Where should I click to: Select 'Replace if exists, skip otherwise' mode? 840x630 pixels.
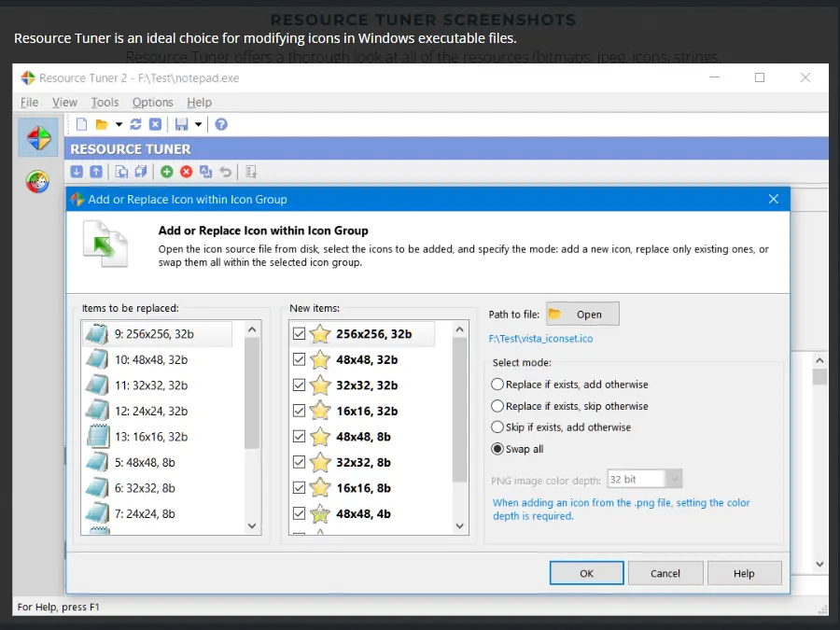coord(497,406)
